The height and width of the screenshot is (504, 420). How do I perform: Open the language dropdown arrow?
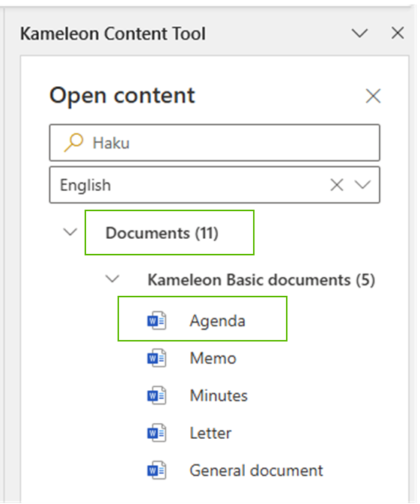(362, 185)
